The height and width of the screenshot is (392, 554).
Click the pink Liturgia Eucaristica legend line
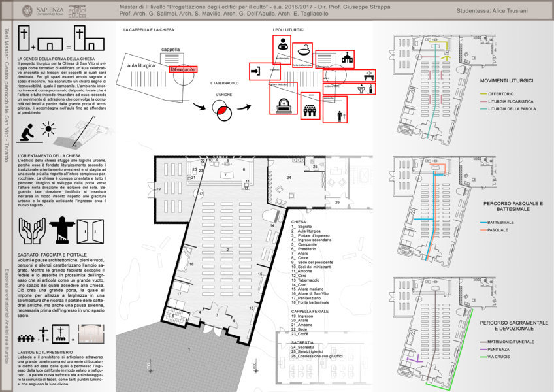483,101
